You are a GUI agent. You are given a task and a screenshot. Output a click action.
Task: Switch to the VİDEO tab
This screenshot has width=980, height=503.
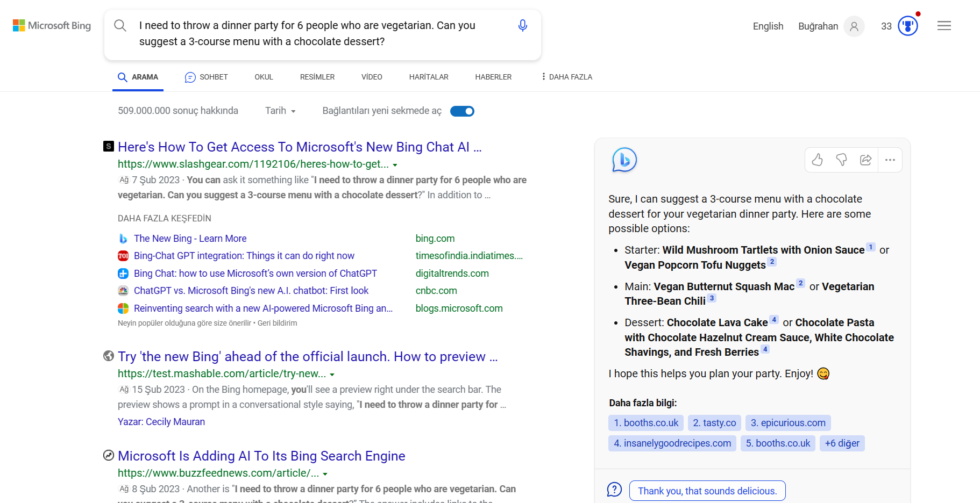[372, 77]
